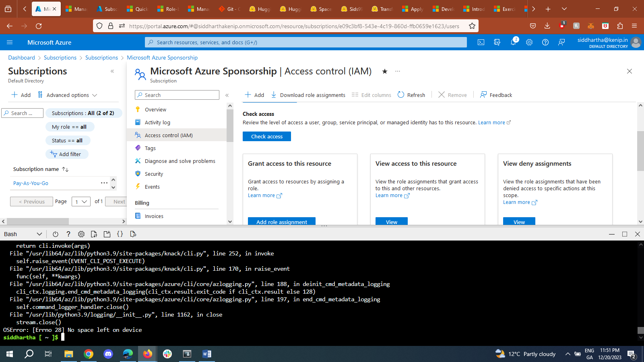Collapse the resource menu with double chevron
644x362 pixels.
pos(227,95)
